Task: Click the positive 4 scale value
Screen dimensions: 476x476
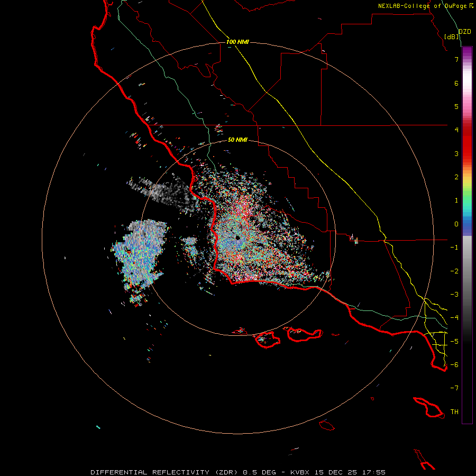Action: tap(456, 130)
